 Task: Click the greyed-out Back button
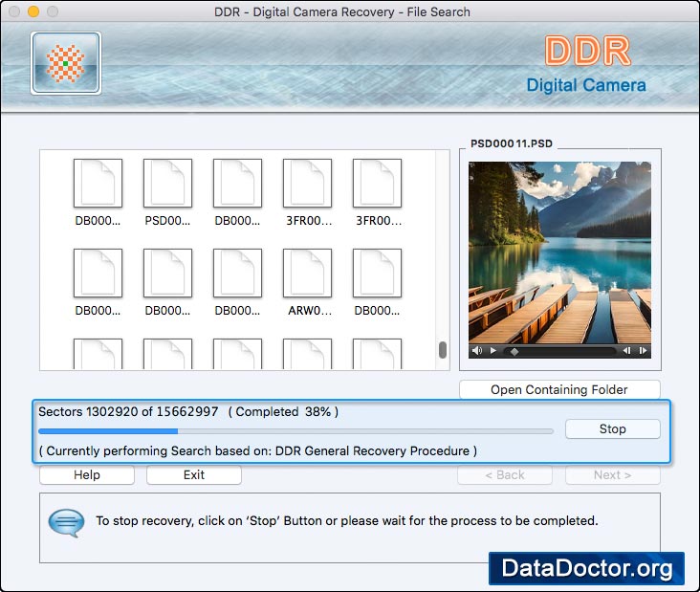point(505,474)
